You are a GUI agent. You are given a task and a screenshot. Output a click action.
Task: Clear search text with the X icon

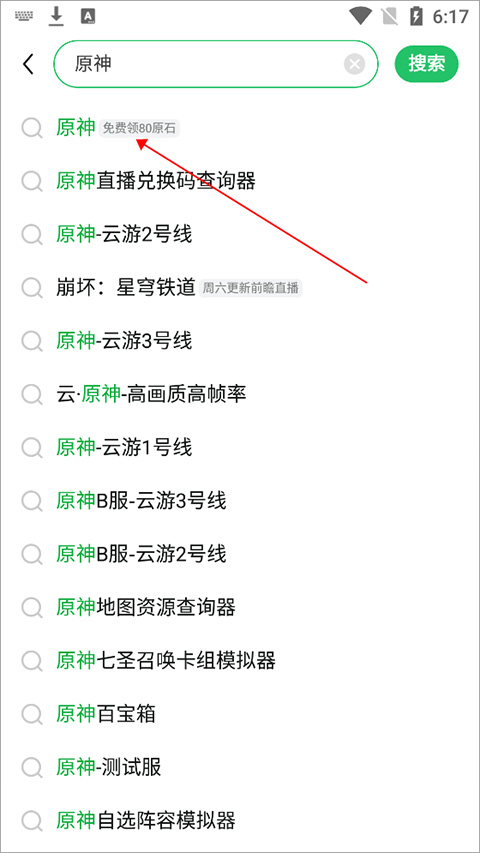pos(354,65)
